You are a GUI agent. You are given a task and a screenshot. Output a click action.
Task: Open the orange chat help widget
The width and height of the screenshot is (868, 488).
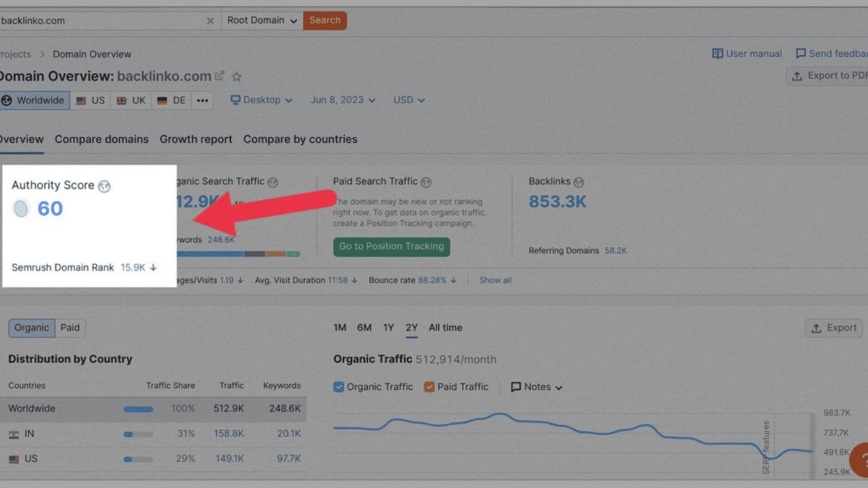point(860,460)
